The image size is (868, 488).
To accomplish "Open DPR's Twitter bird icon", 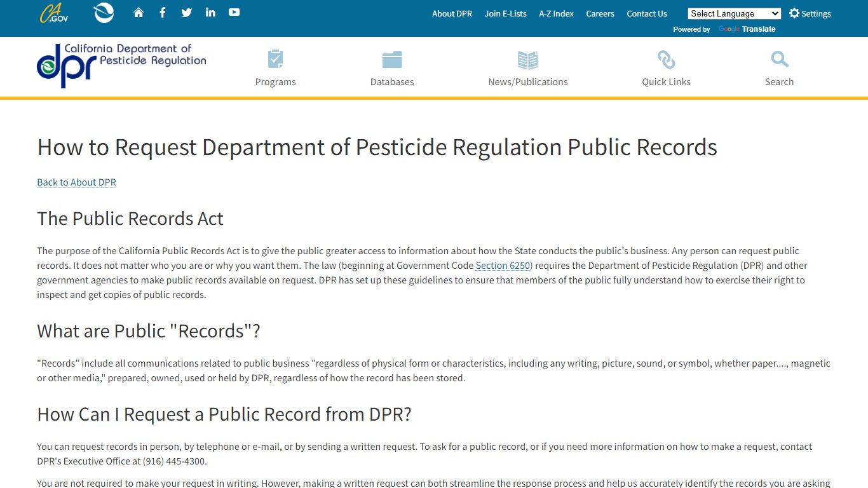I will pyautogui.click(x=186, y=12).
